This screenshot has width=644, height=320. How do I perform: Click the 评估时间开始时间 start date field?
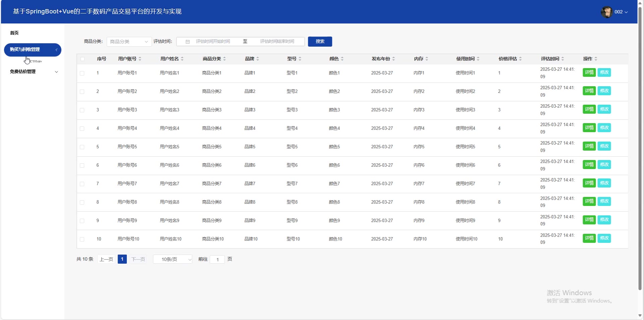click(213, 42)
